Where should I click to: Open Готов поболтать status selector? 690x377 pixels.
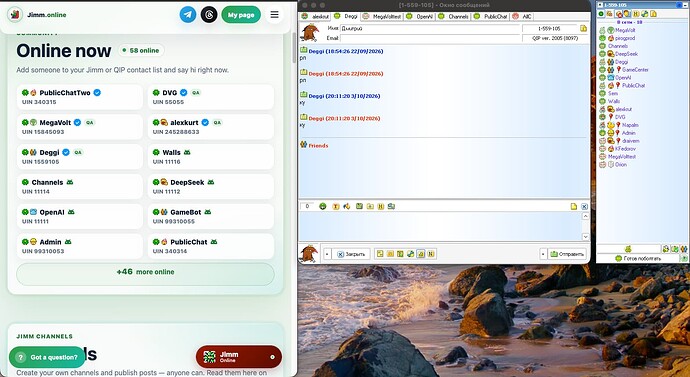(638, 259)
